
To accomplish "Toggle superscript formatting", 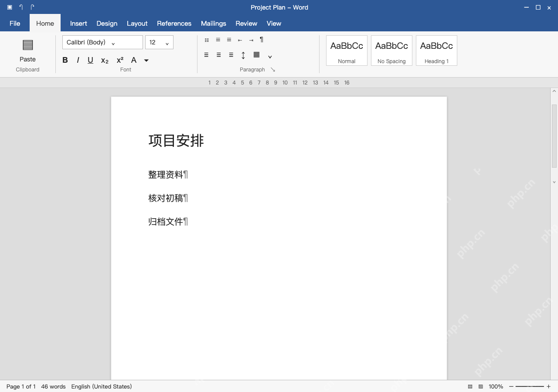I will (120, 60).
